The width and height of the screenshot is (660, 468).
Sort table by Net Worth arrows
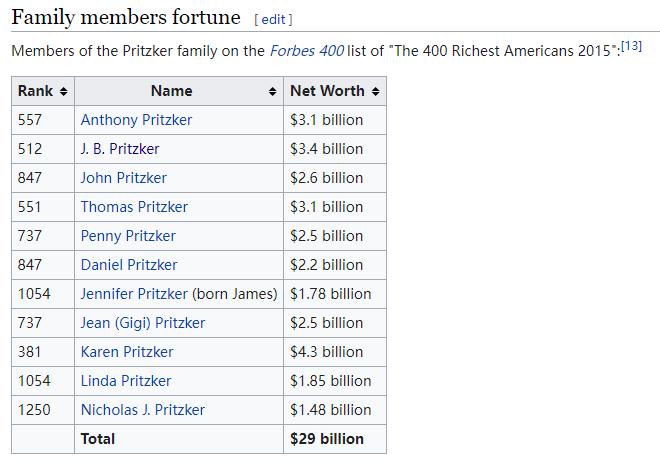(375, 91)
